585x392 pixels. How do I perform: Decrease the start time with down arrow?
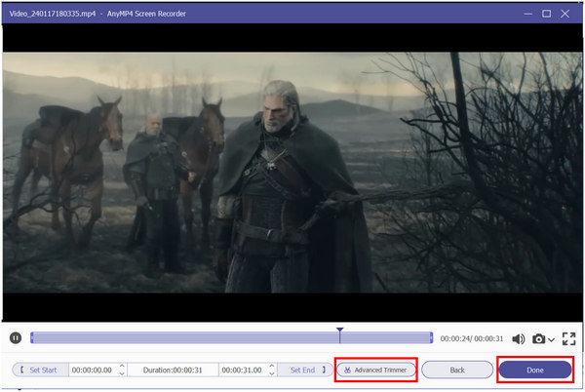pyautogui.click(x=121, y=374)
